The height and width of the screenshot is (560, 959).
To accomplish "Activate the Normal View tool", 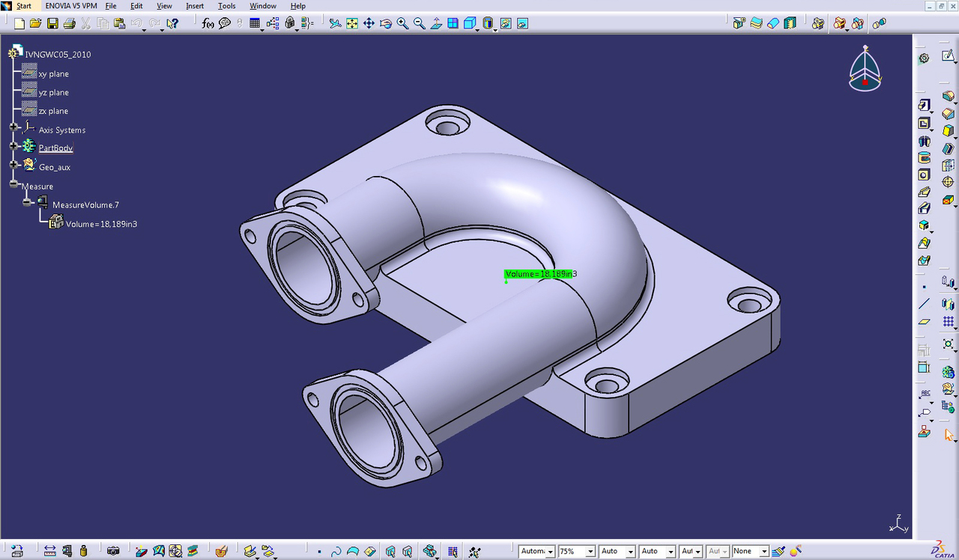I will tap(436, 24).
